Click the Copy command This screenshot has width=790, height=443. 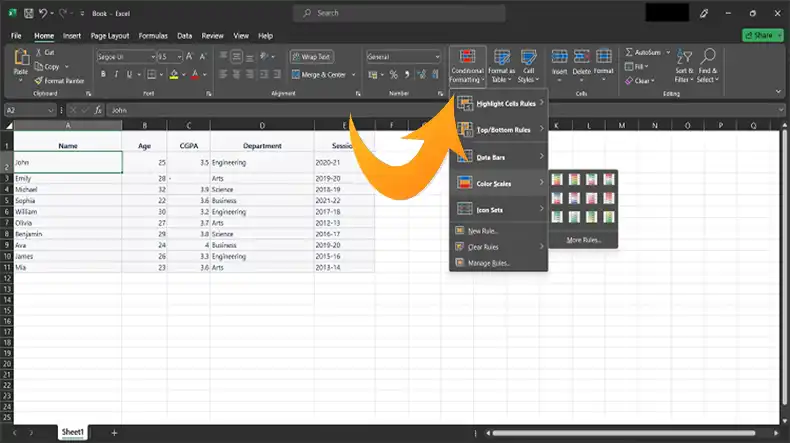click(47, 67)
